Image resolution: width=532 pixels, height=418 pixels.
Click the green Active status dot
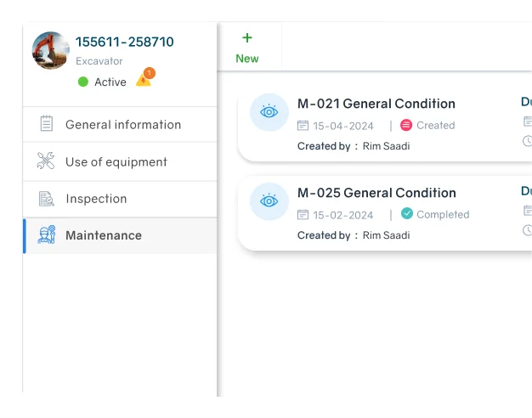[x=83, y=82]
